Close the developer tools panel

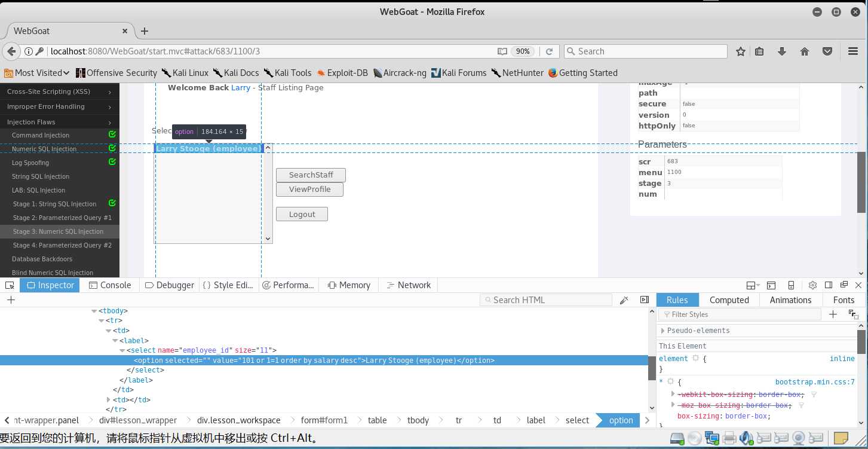860,285
